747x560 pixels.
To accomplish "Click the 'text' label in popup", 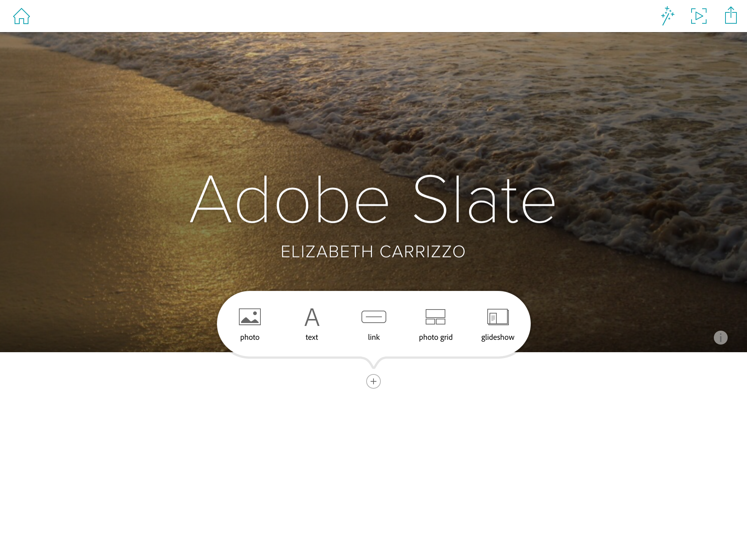I will pos(312,337).
